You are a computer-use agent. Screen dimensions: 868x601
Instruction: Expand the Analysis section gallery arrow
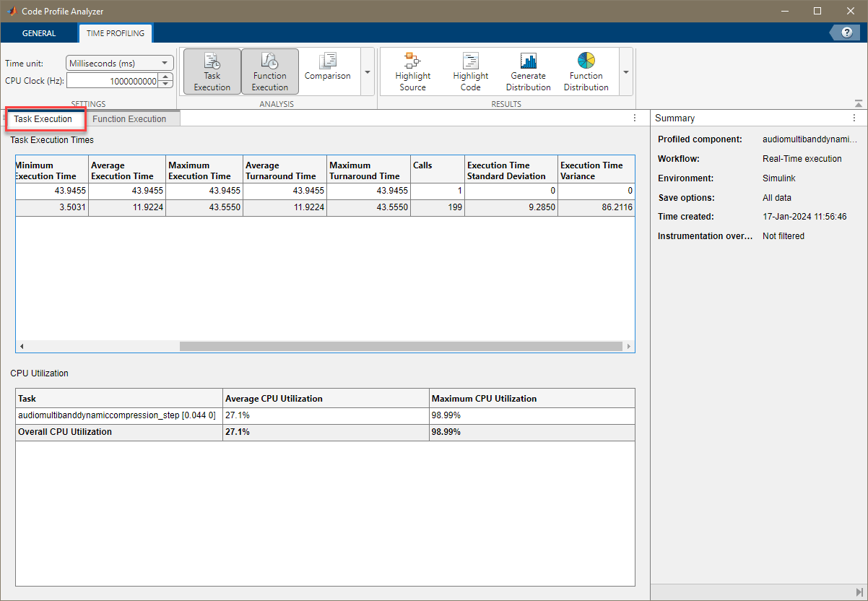(367, 72)
